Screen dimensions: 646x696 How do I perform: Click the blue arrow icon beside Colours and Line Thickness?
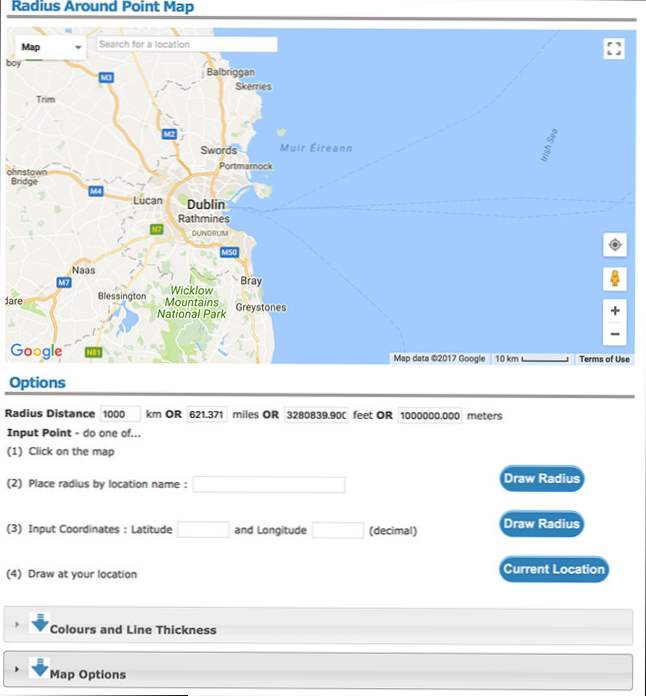point(39,624)
